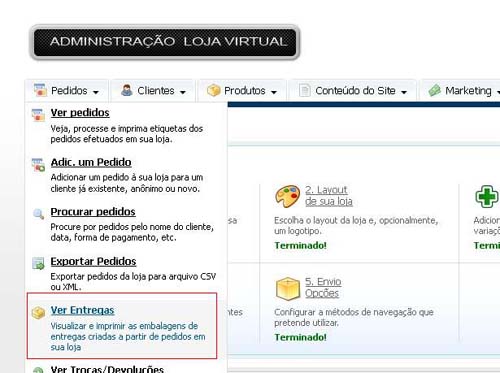Open the 2. Layout de sua loja link

point(329,196)
